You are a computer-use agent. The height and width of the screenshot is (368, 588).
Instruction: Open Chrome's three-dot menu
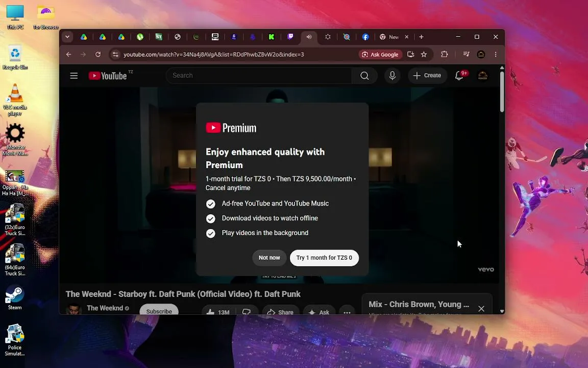[496, 55]
